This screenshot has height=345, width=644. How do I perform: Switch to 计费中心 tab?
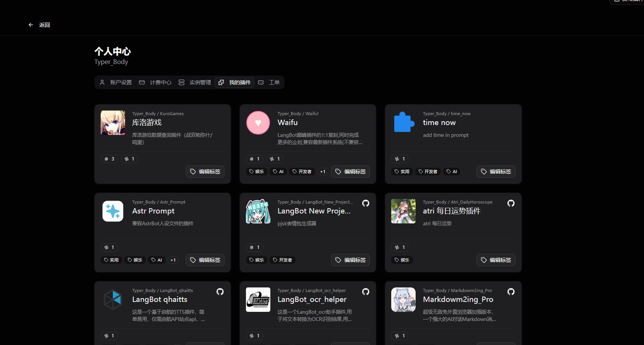[155, 82]
